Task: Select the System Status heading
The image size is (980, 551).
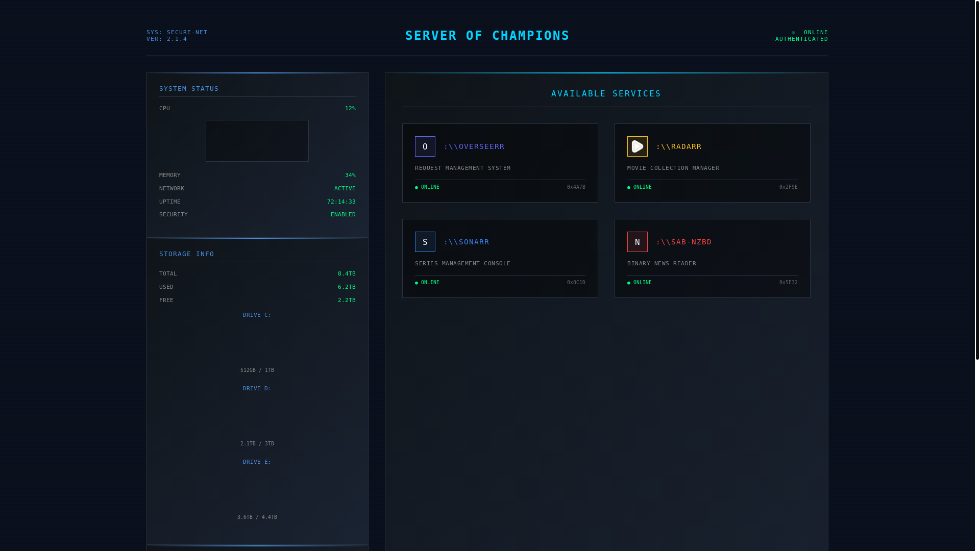Action: pos(189,89)
